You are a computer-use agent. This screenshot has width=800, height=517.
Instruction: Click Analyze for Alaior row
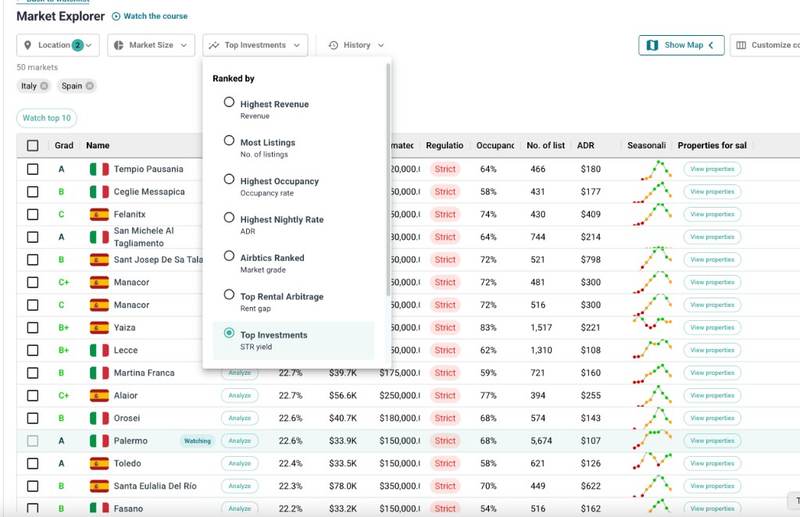[x=240, y=396]
